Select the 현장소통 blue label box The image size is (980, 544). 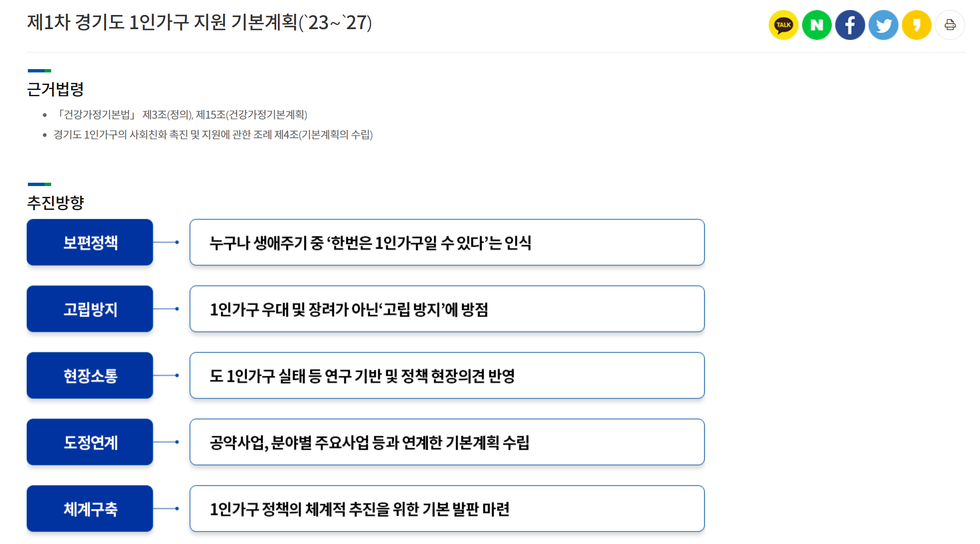(x=90, y=375)
